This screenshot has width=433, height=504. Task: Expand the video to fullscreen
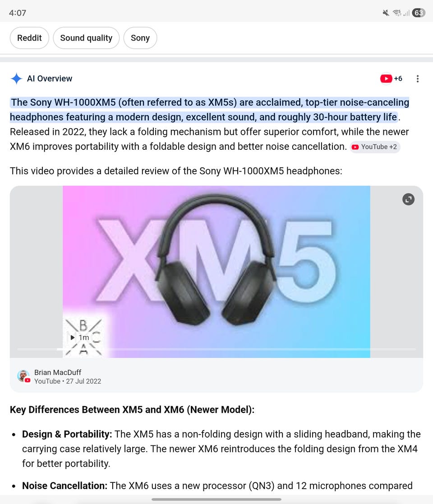408,199
